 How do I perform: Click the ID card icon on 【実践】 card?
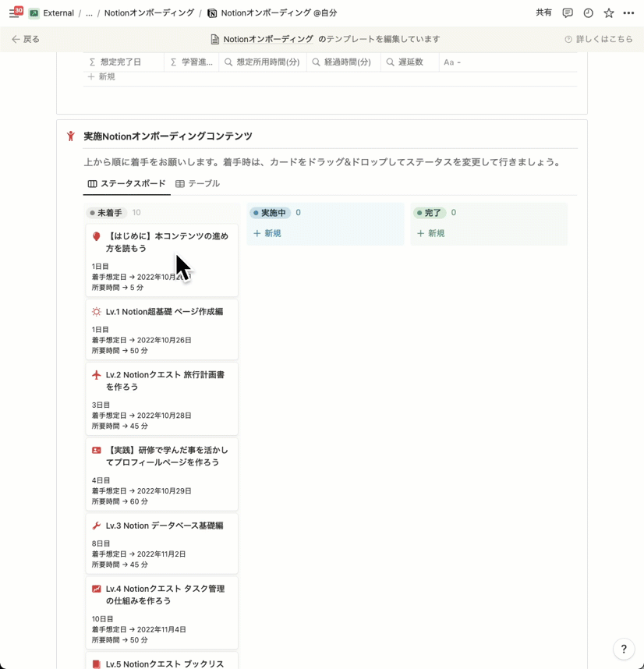tap(97, 451)
